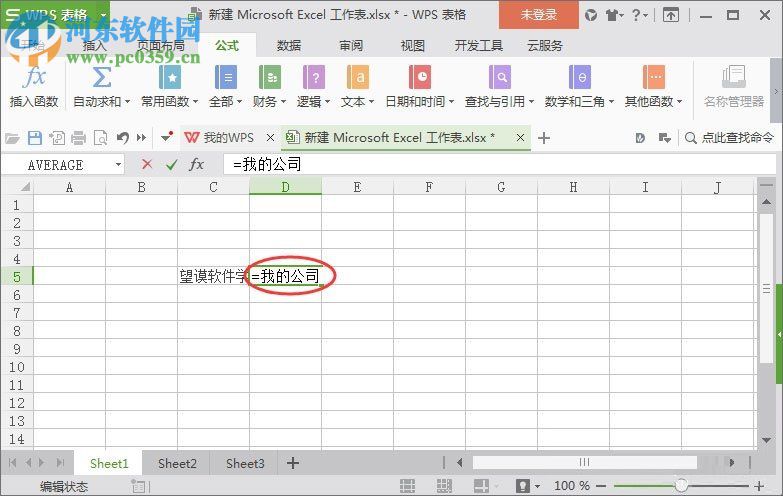Image resolution: width=783 pixels, height=496 pixels.
Task: Undo the last action
Action: coord(122,138)
